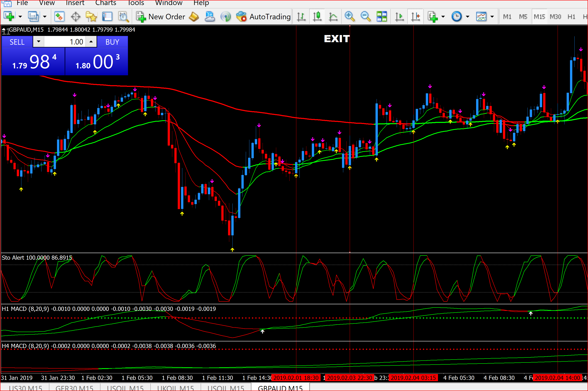Expand the indicators list dropdown arrow
The image size is (588, 391).
443,16
